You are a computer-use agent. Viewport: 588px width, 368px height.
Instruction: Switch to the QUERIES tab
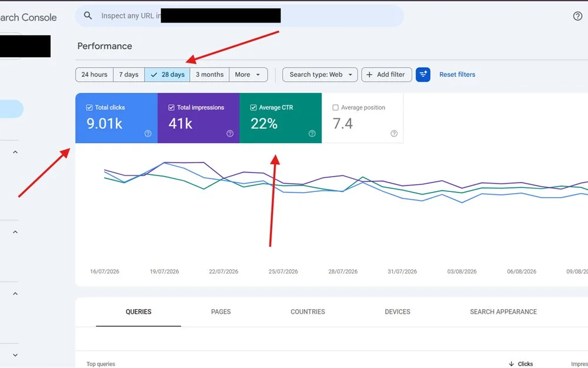pos(138,311)
